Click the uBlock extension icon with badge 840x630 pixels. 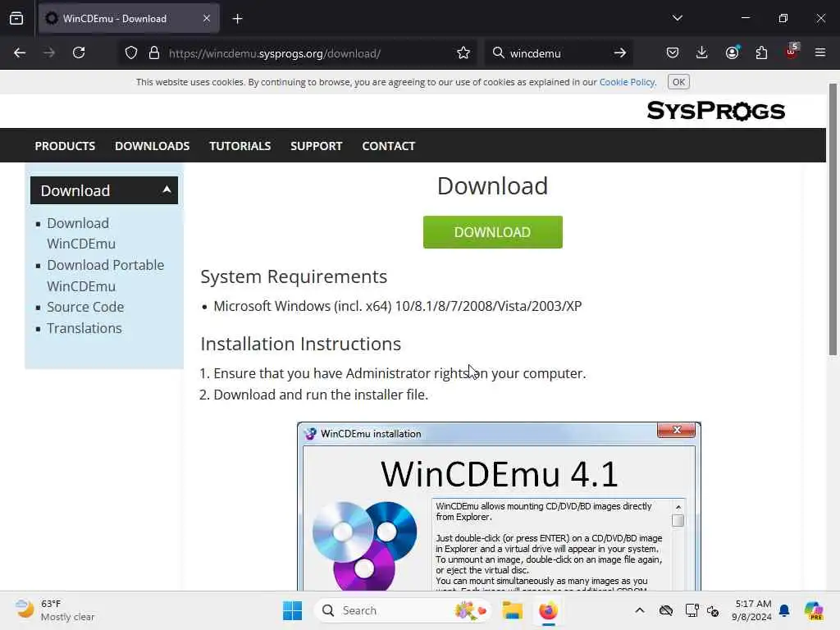click(x=792, y=52)
